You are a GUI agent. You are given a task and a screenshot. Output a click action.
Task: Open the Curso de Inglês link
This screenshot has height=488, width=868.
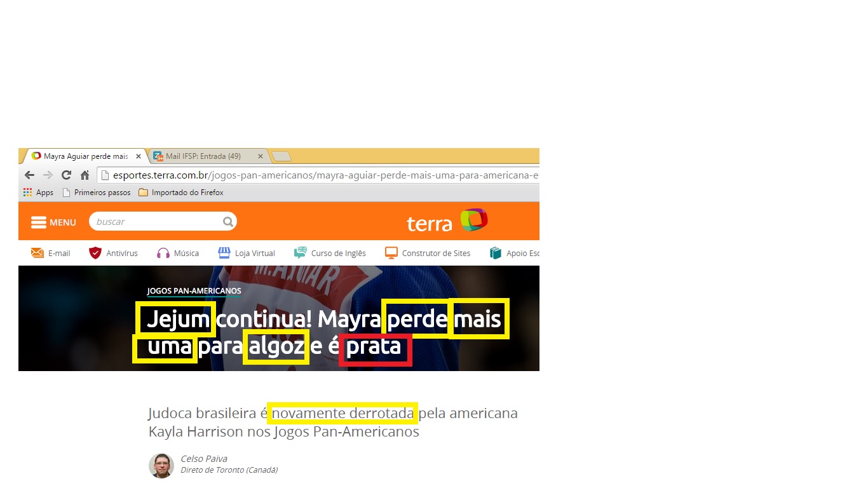point(330,253)
